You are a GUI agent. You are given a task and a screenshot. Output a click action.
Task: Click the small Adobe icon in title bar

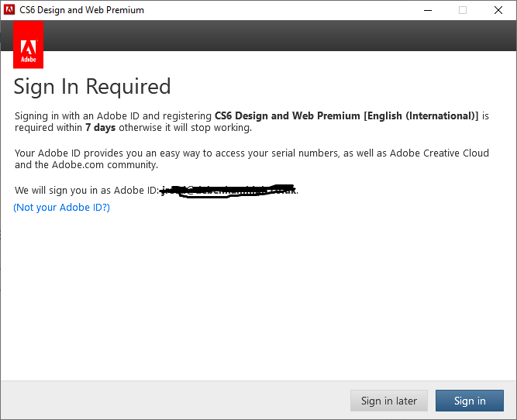(x=9, y=10)
